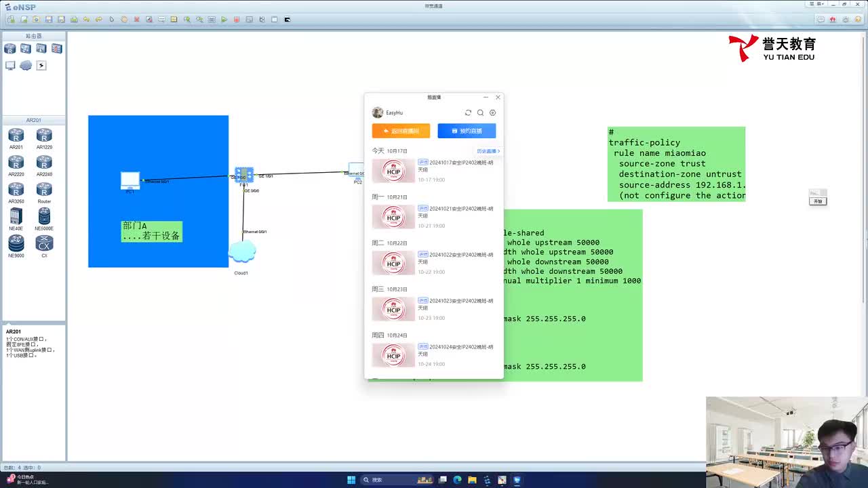Viewport: 868px width, 488px height.
Task: Open the wireless device category
Action: [41, 49]
